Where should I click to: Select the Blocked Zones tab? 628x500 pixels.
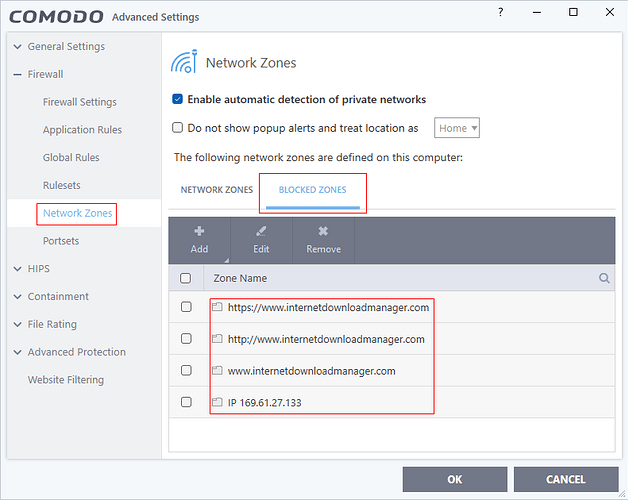pos(312,190)
